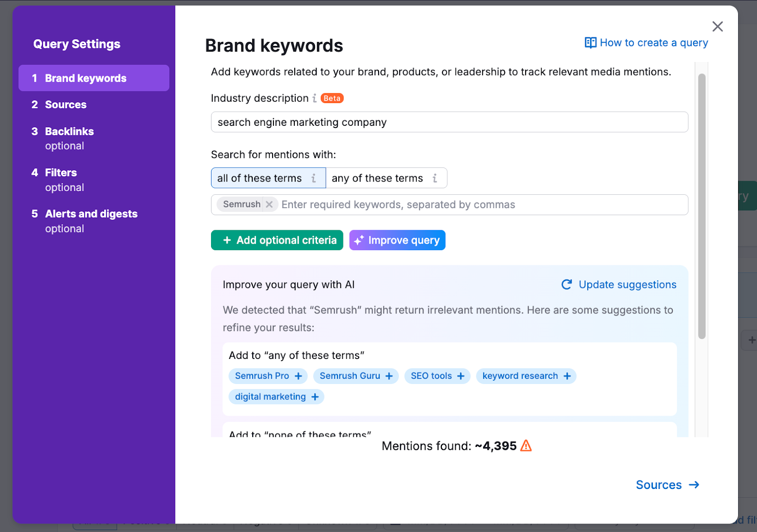Add the digital marketing suggestion chip
This screenshot has height=532, width=757.
coord(276,397)
